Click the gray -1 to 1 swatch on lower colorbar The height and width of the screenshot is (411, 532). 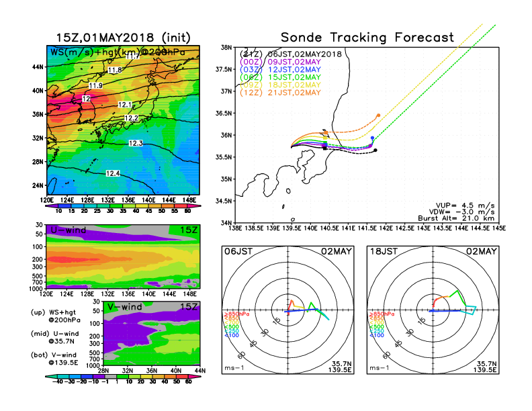pos(111,376)
